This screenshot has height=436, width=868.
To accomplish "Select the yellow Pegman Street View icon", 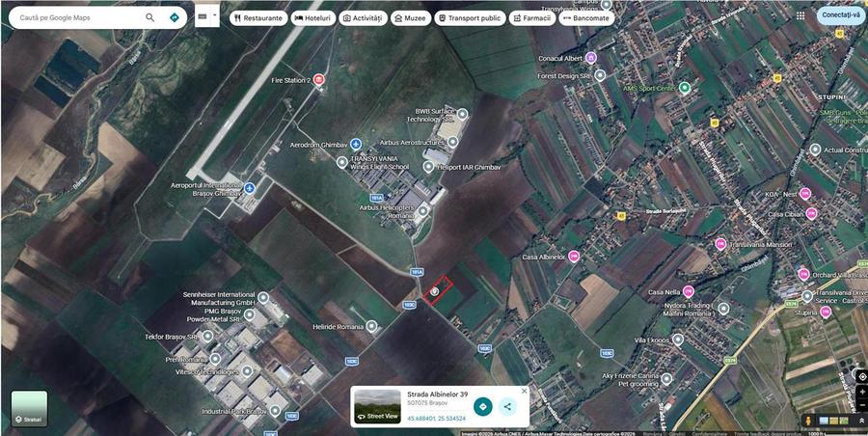I will [809, 421].
